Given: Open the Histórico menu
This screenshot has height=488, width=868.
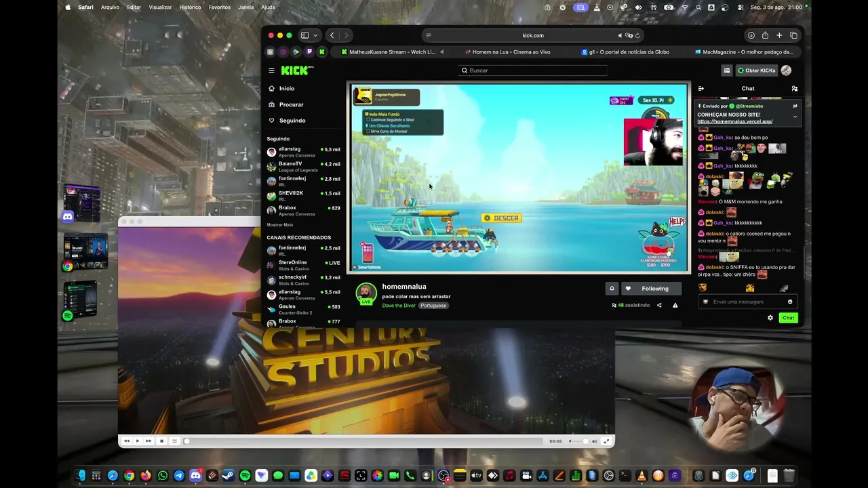Looking at the screenshot, I should click(x=190, y=7).
